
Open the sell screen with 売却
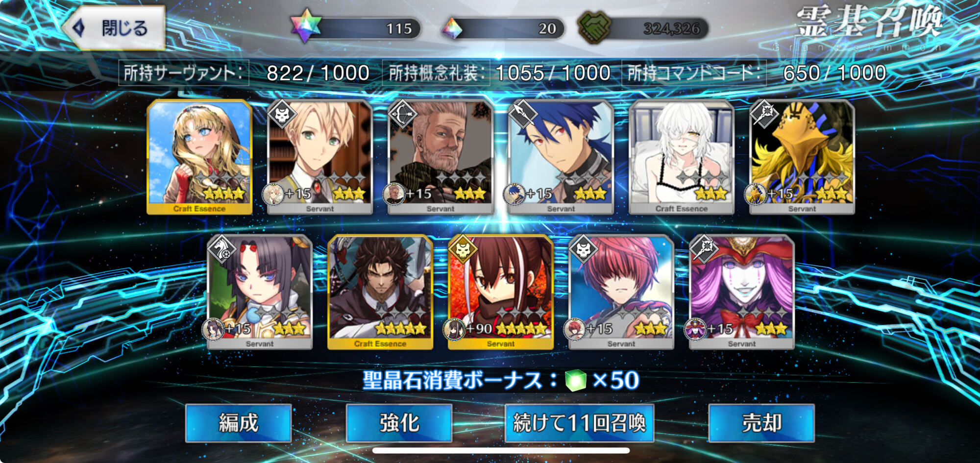(x=761, y=423)
